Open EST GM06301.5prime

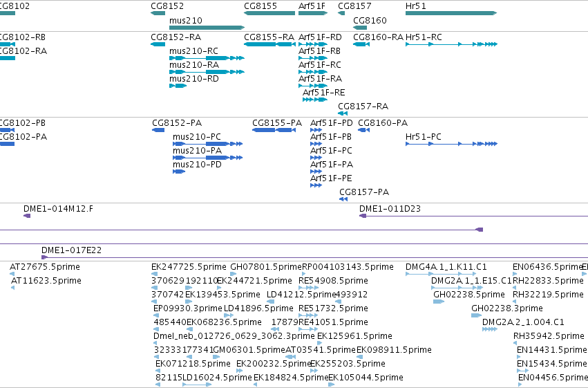click(x=249, y=351)
